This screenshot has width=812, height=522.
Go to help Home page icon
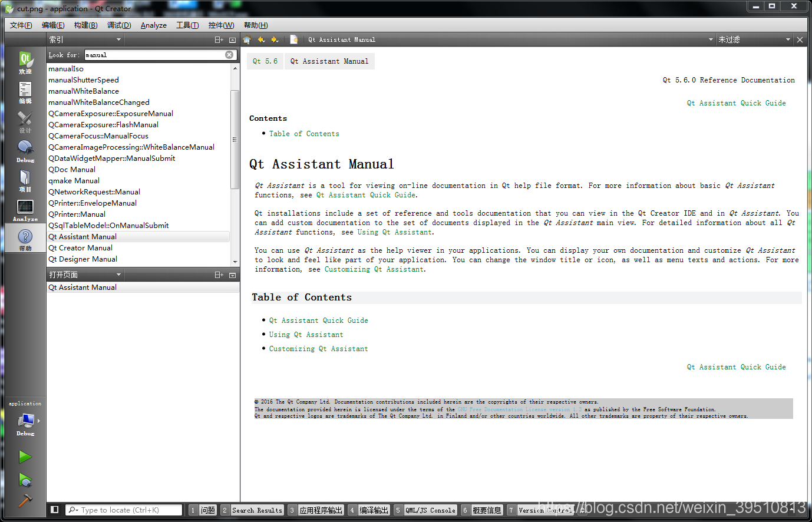click(x=247, y=39)
